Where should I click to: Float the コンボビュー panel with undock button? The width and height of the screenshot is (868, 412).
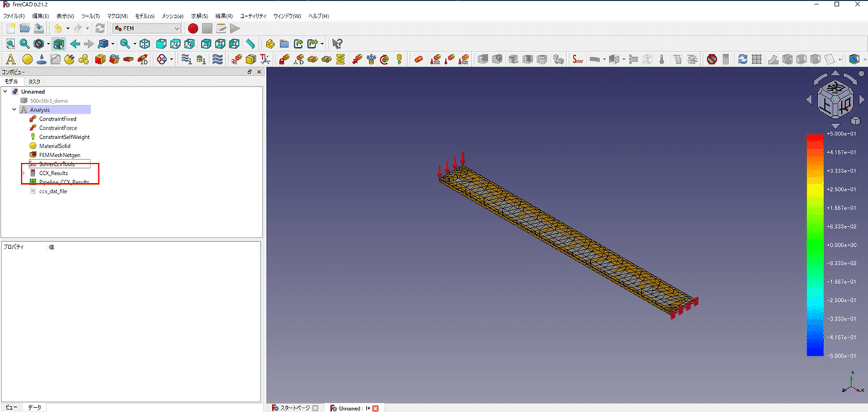pos(250,72)
